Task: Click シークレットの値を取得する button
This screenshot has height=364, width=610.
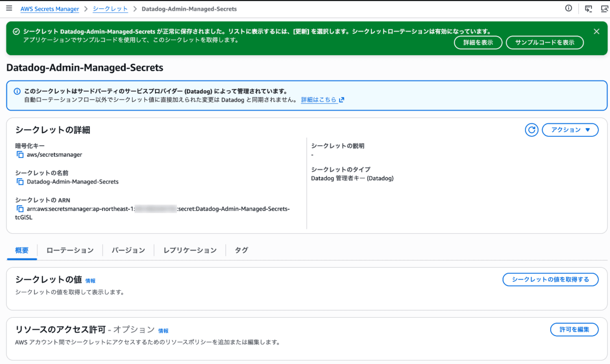Action: click(551, 279)
